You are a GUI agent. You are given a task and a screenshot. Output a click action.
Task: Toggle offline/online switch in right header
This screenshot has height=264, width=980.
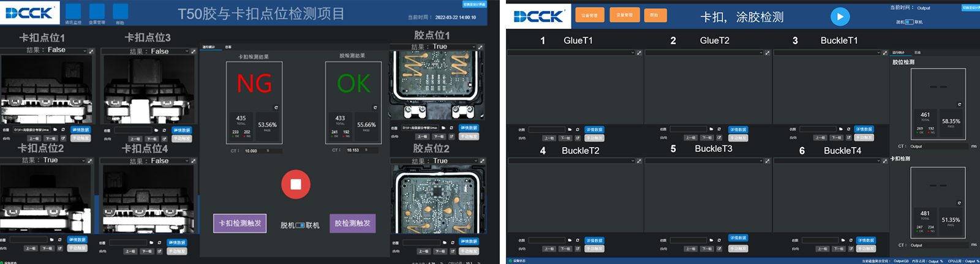(909, 22)
